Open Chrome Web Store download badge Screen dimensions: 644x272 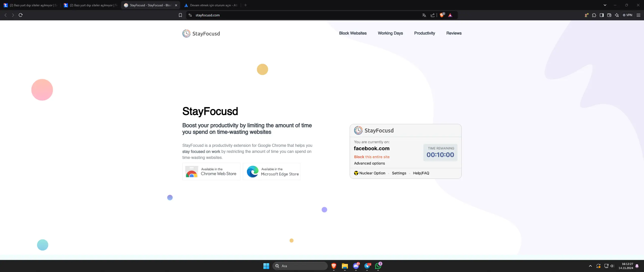(x=211, y=172)
